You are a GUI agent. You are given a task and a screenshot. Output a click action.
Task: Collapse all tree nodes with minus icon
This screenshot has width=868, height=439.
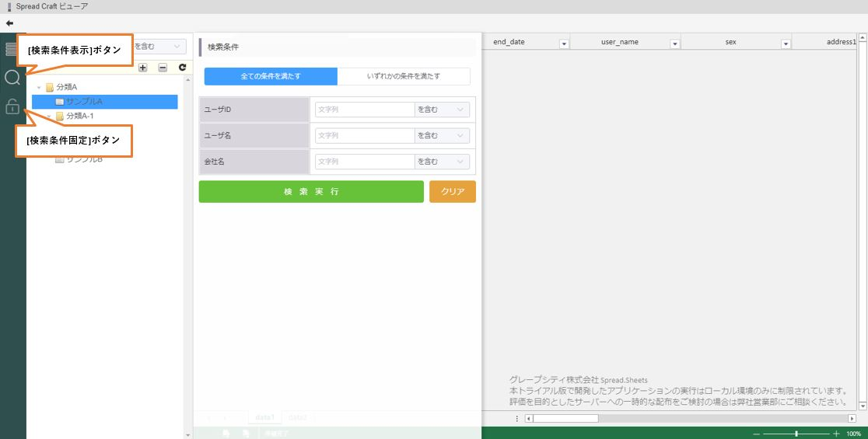[163, 68]
